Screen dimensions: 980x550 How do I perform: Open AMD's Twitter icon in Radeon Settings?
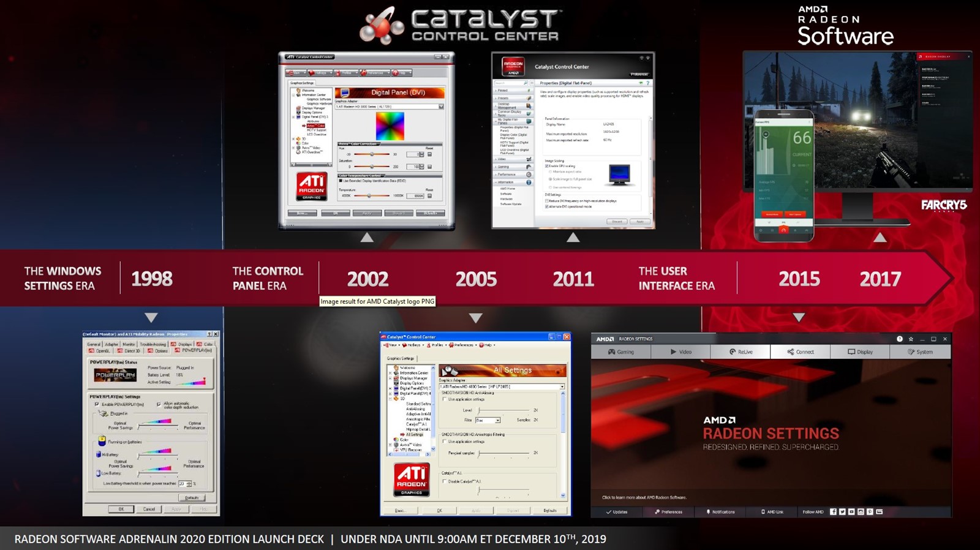(842, 512)
